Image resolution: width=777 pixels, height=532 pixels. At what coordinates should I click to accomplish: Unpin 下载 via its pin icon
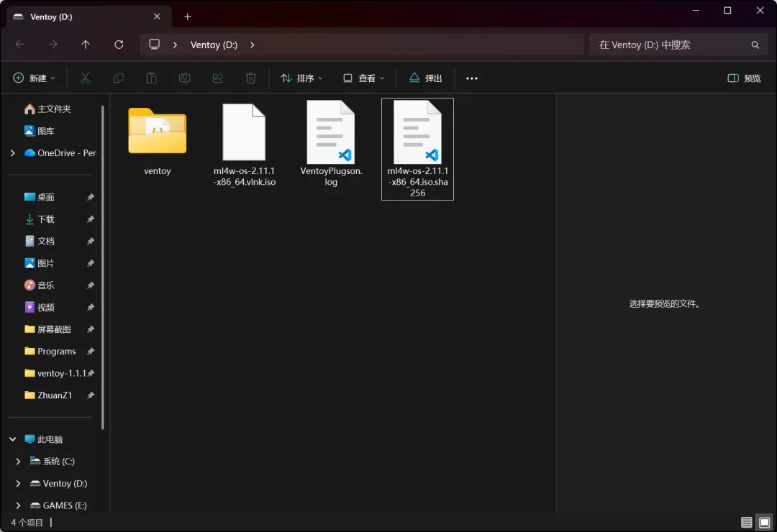[x=91, y=219]
